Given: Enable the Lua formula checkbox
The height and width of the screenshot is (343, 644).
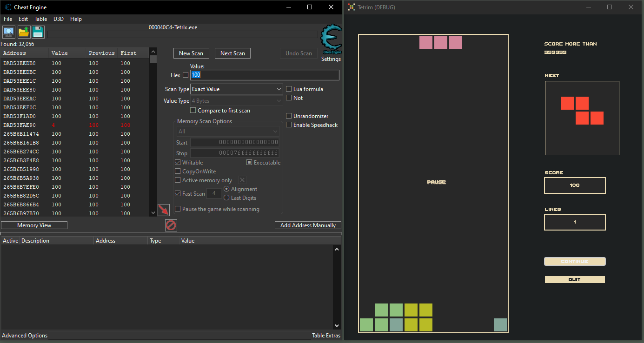Looking at the screenshot, I should click(289, 89).
